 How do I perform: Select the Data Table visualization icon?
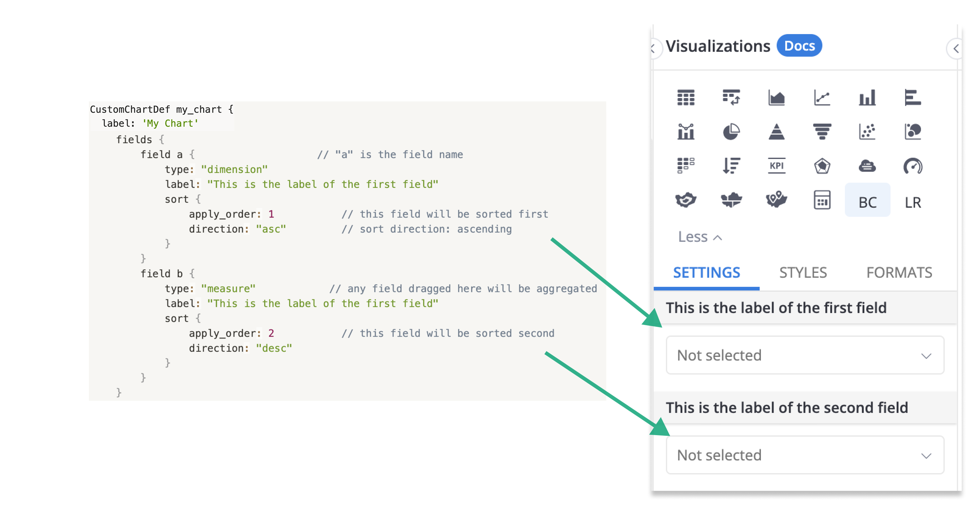[x=685, y=98]
